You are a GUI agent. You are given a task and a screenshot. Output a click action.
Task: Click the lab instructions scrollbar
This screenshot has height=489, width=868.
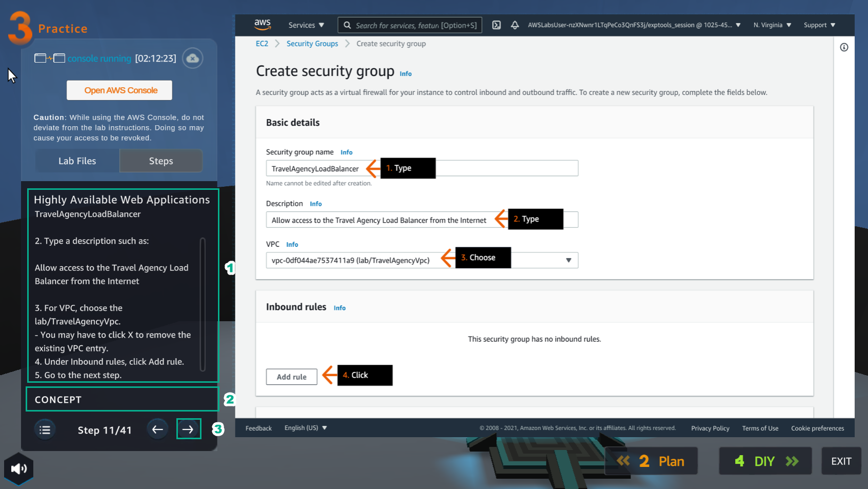(x=203, y=304)
